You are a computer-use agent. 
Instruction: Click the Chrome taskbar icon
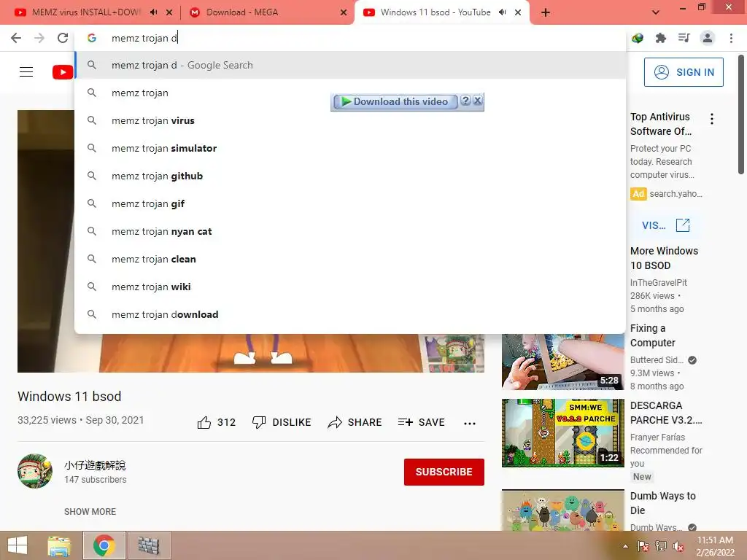[x=104, y=545]
